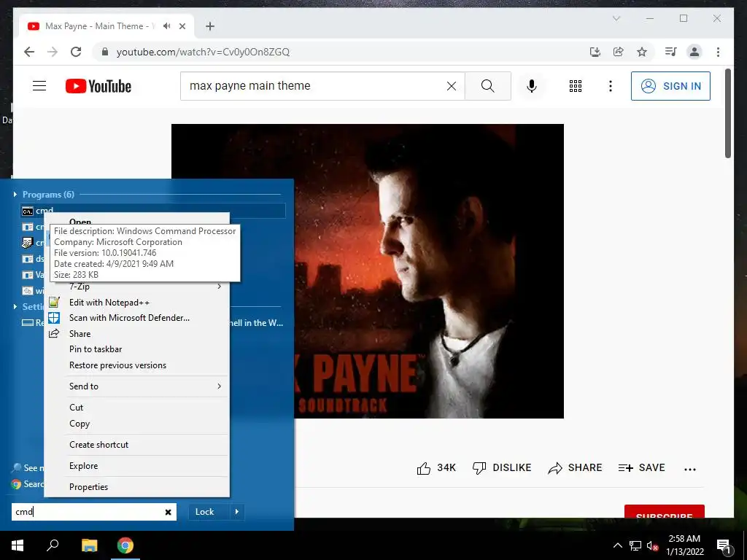Show hidden tray icons chevron
Viewport: 747px width, 560px height.
617,545
